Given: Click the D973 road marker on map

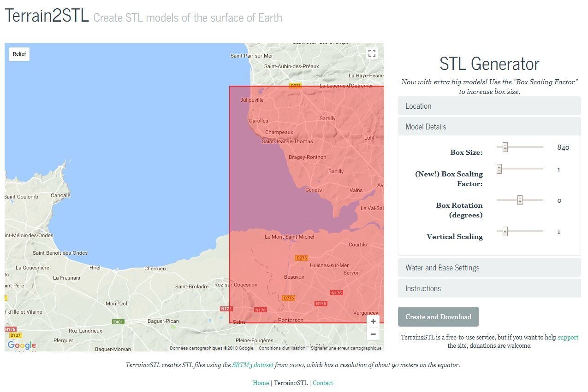Looking at the screenshot, I should point(295,86).
